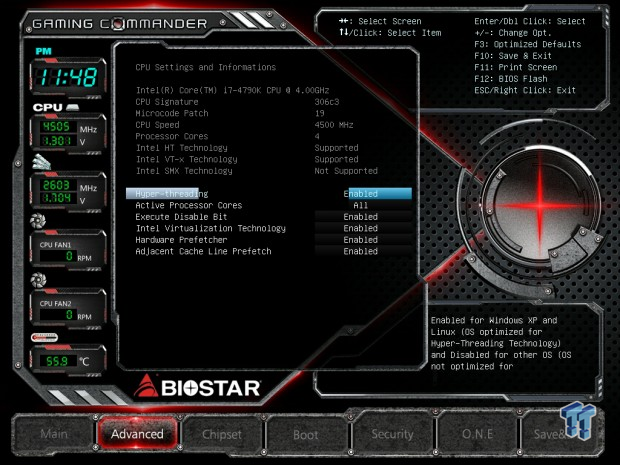Click the Hyper-threading help description text
The height and width of the screenshot is (465, 620).
tap(501, 343)
